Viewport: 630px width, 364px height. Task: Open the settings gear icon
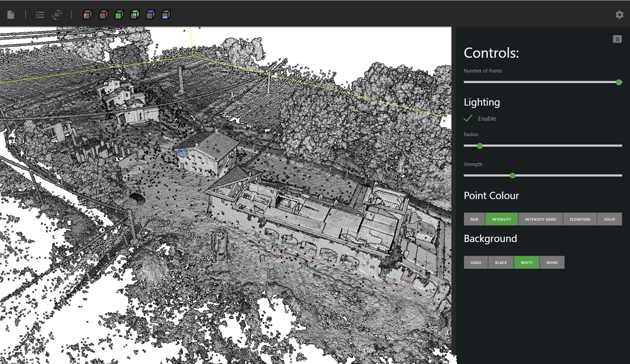[x=619, y=15]
